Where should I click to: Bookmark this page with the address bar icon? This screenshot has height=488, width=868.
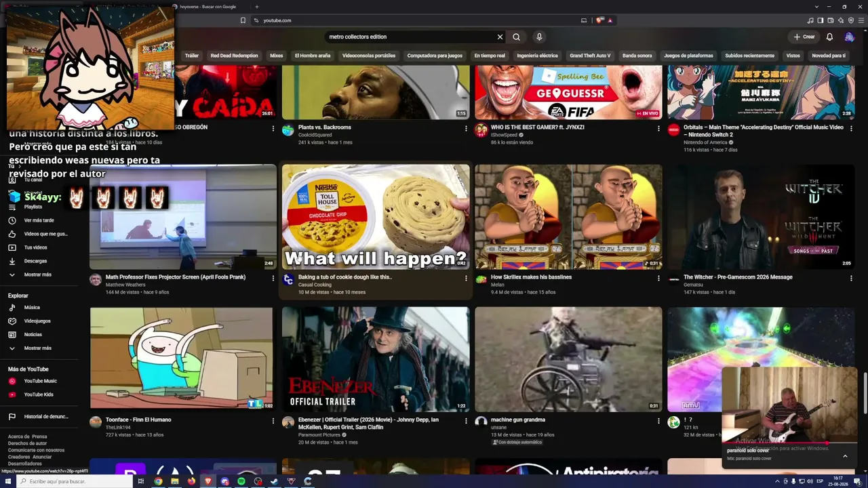pyautogui.click(x=243, y=20)
